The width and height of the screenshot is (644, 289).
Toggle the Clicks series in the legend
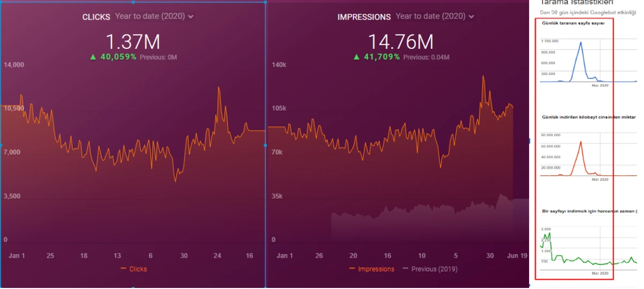coord(138,269)
